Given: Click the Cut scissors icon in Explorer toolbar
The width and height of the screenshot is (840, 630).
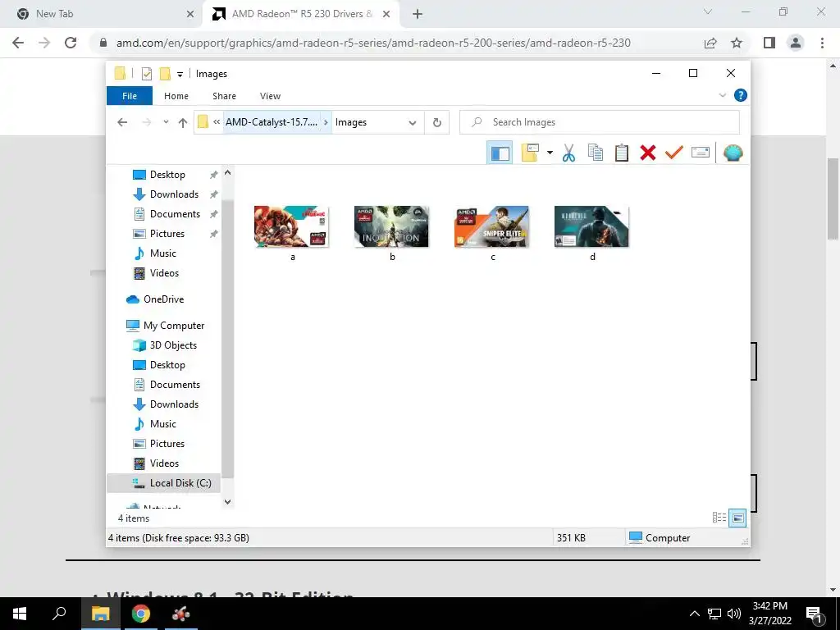Looking at the screenshot, I should pyautogui.click(x=568, y=153).
